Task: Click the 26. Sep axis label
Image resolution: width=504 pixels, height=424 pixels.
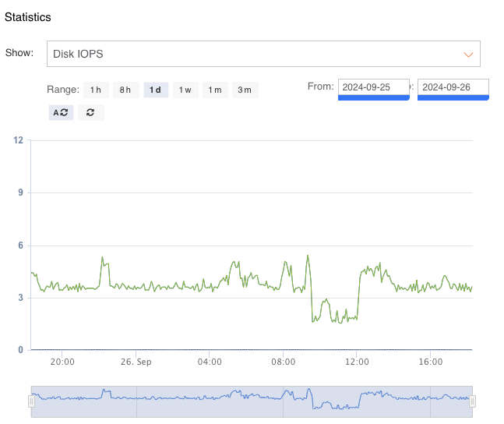Action: point(136,362)
